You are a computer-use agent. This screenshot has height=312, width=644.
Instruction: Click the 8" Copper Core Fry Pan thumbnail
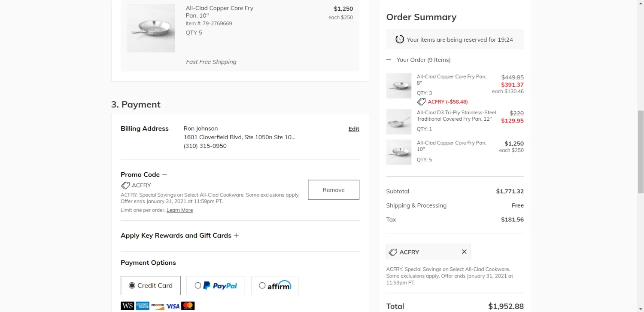pos(399,86)
